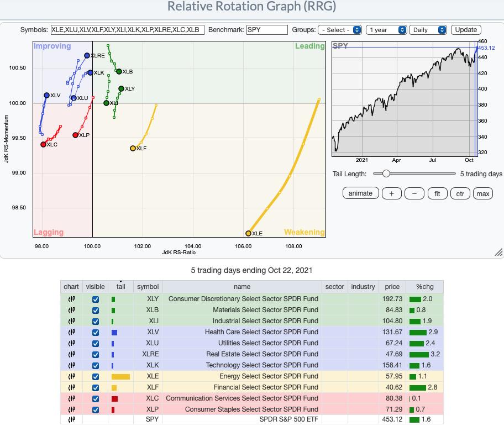Click the XLI marker on the RRG plot
The width and height of the screenshot is (504, 426).
(x=107, y=103)
